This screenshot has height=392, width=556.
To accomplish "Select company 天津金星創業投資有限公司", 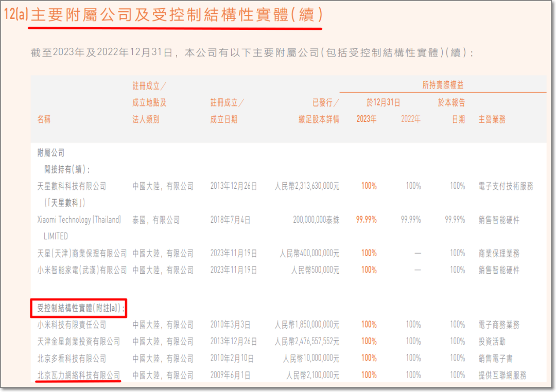I will click(79, 342).
